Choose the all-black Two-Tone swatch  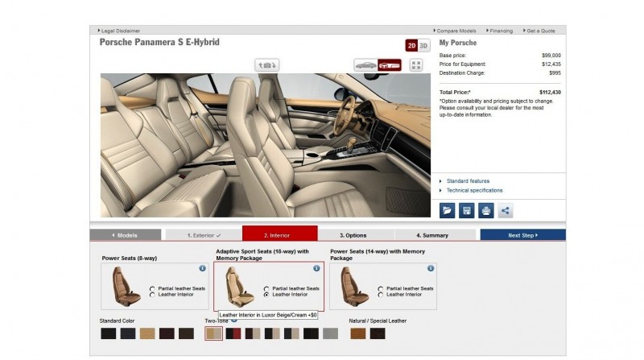pyautogui.click(x=311, y=333)
